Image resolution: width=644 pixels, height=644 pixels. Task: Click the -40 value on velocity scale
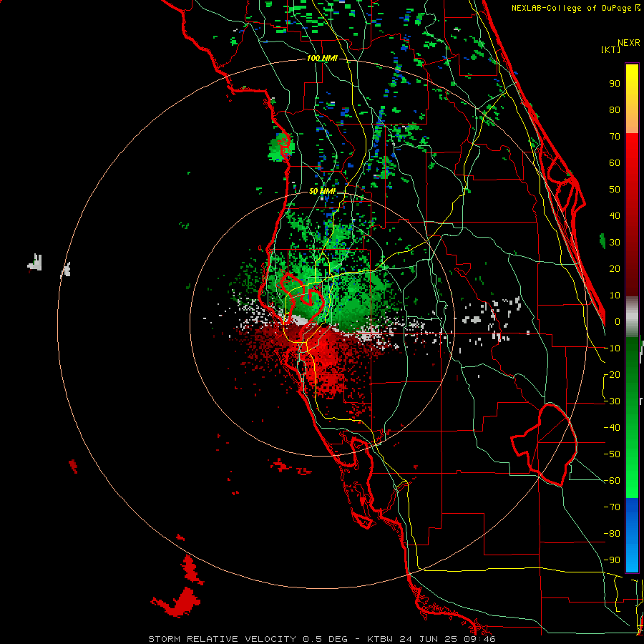point(612,428)
